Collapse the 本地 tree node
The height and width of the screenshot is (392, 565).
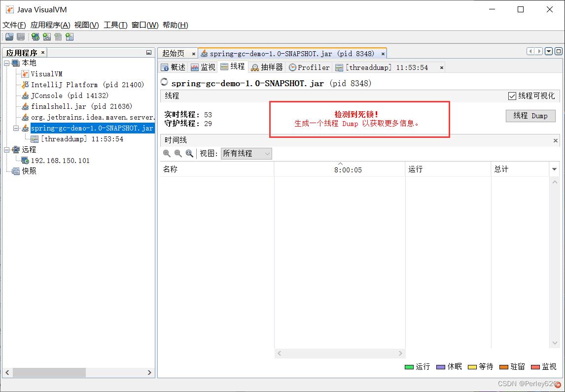7,63
